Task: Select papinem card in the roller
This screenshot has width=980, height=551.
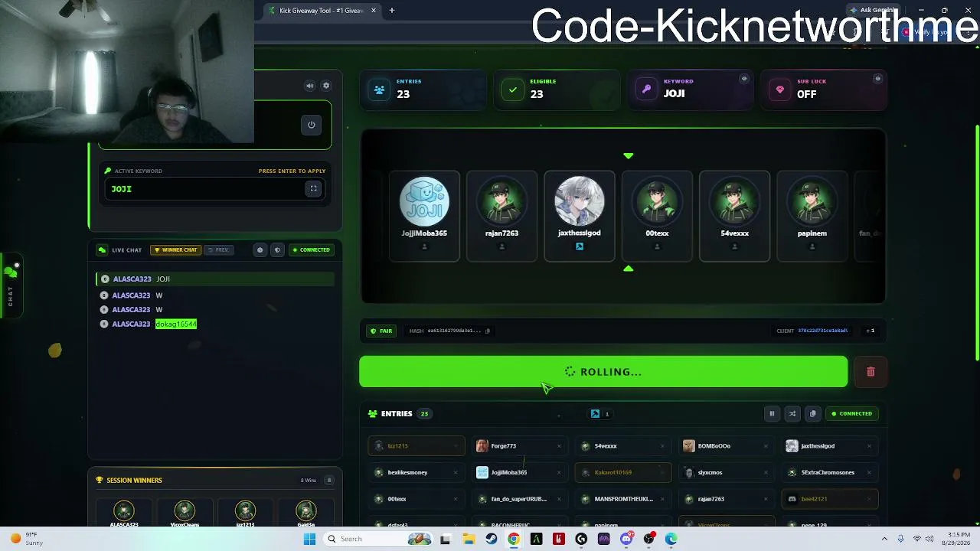Action: (812, 216)
